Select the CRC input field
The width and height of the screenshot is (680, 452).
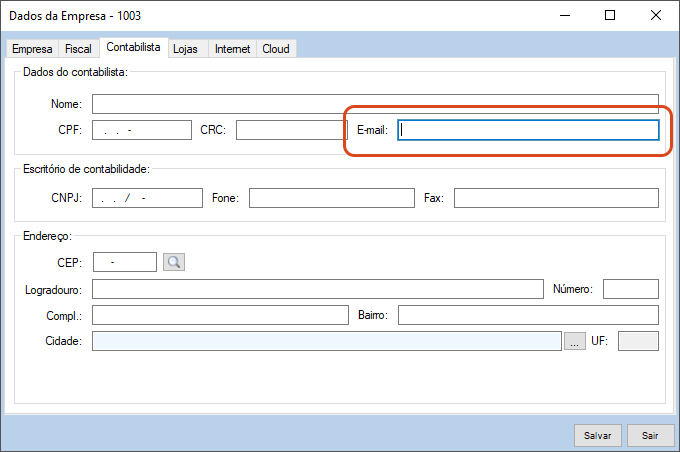point(290,130)
